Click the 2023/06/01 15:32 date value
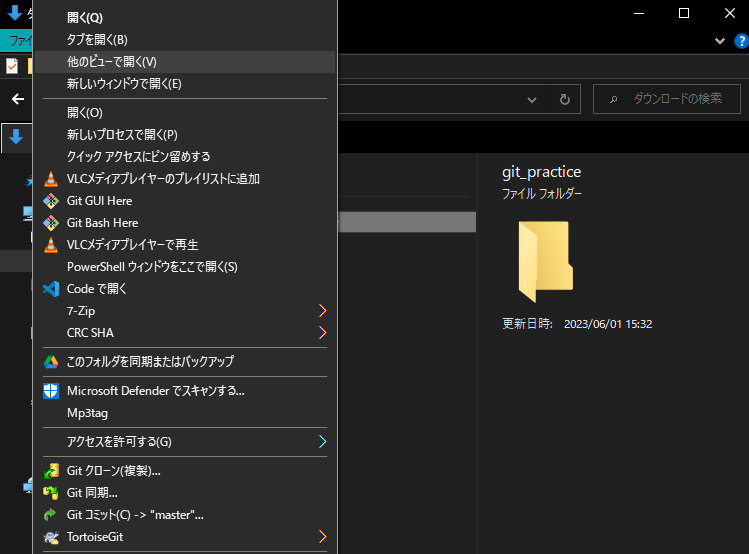Image resolution: width=749 pixels, height=554 pixels. coord(608,324)
